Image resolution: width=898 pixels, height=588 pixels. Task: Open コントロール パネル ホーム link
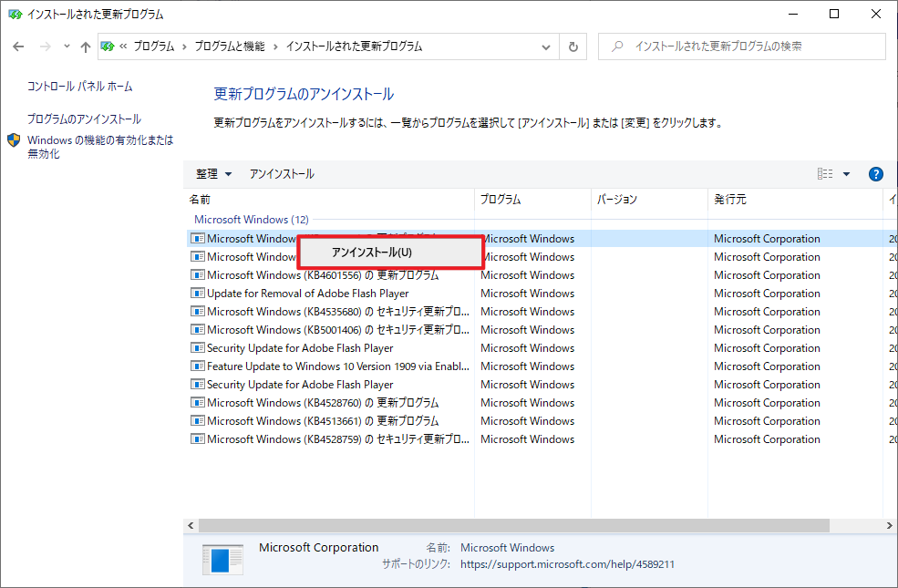tap(79, 87)
